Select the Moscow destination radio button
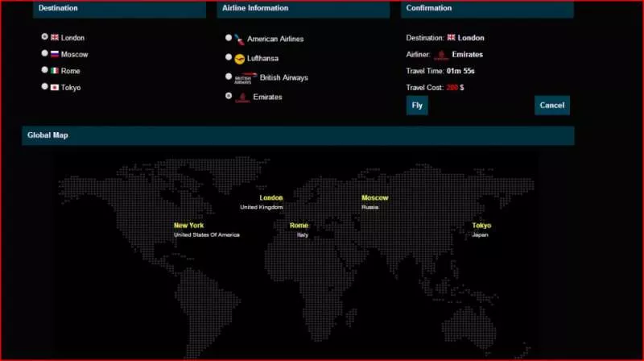 pos(44,54)
